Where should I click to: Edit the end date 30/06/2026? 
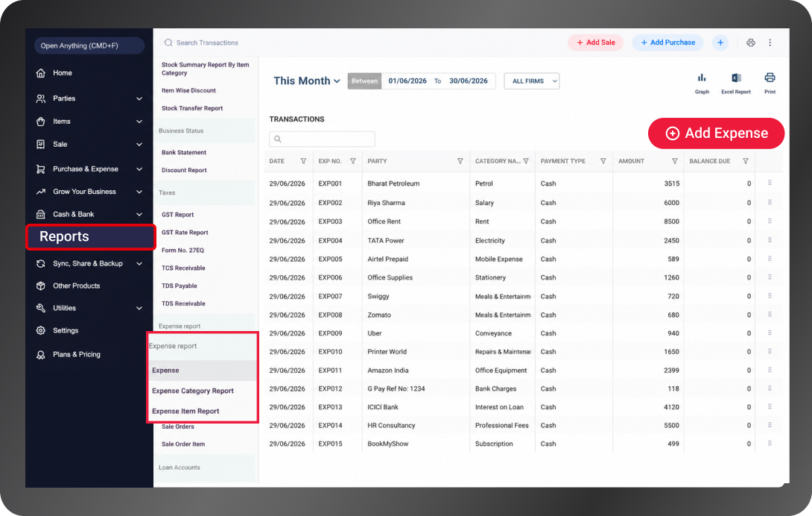point(468,81)
